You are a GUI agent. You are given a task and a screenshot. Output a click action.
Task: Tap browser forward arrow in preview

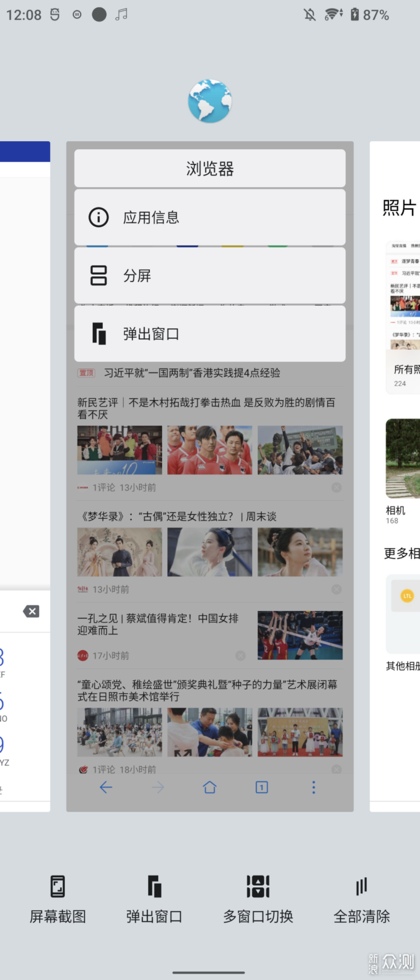point(157,788)
